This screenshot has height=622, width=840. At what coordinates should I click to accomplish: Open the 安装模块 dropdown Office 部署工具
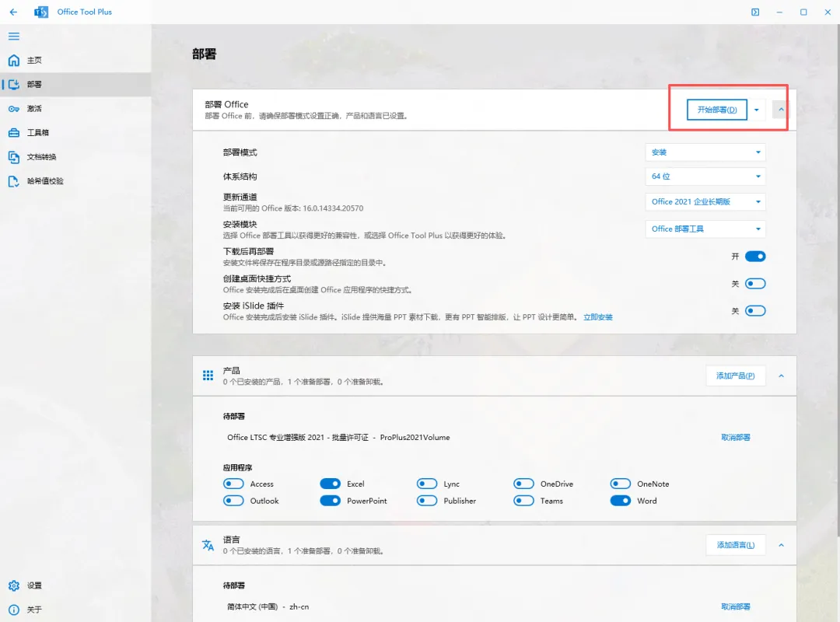[705, 229]
